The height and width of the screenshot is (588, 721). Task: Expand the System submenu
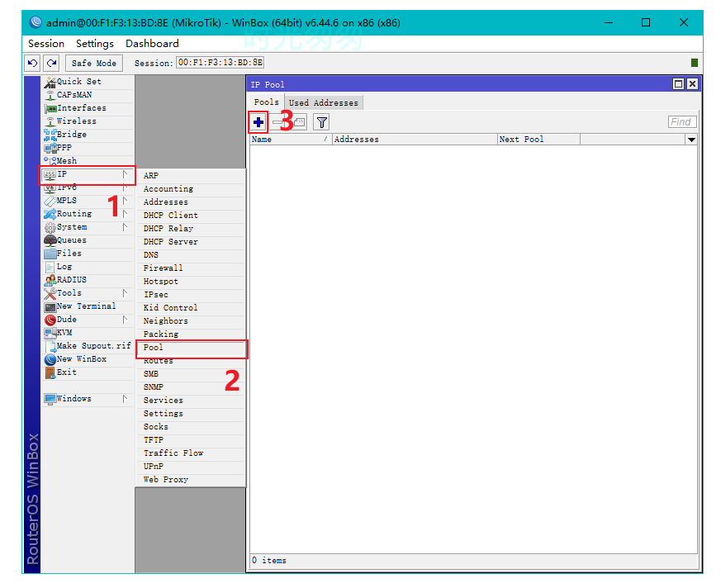click(x=88, y=227)
